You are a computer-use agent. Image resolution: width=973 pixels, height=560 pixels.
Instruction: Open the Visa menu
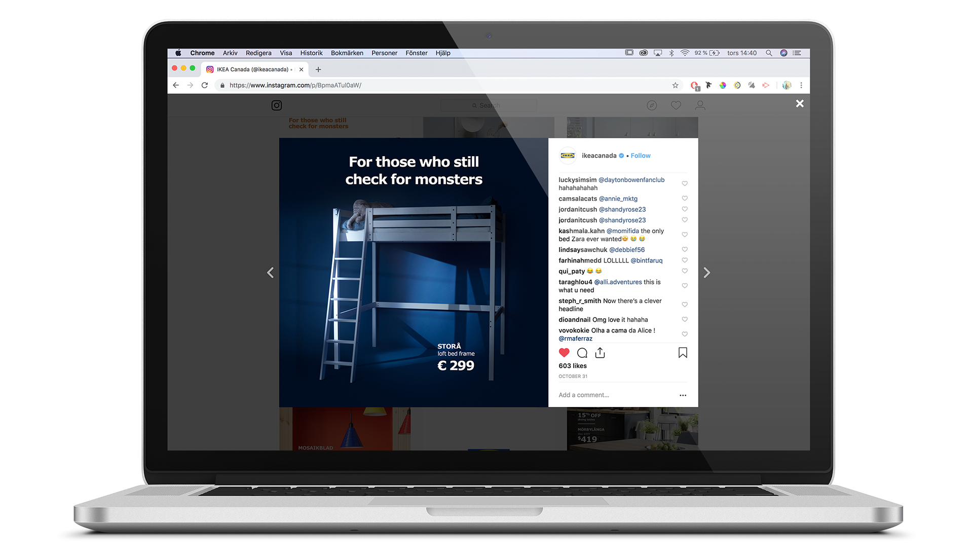pyautogui.click(x=286, y=53)
